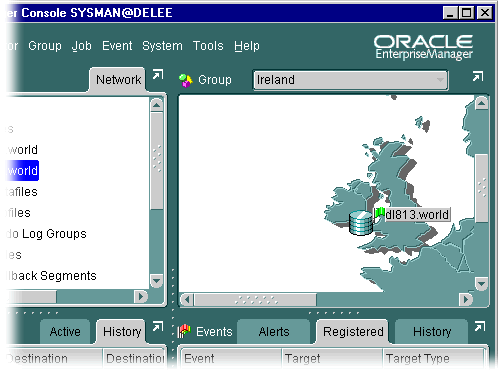Click the navigator tree scroll down arrow
Screen dimensions: 498x375
(156, 281)
